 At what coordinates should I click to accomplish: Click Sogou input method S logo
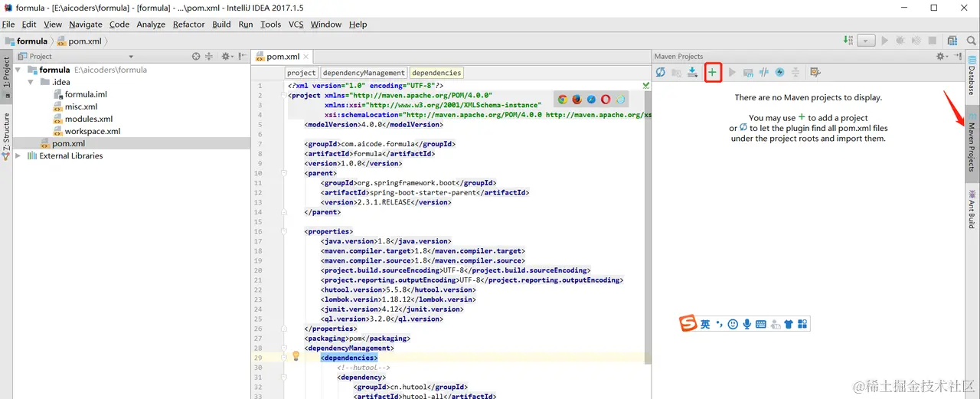pos(688,324)
